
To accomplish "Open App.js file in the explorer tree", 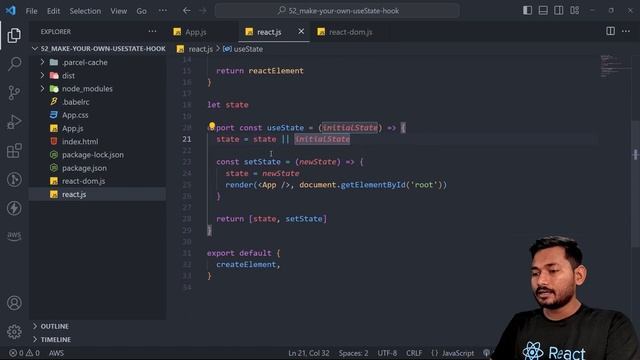I will pos(98,128).
